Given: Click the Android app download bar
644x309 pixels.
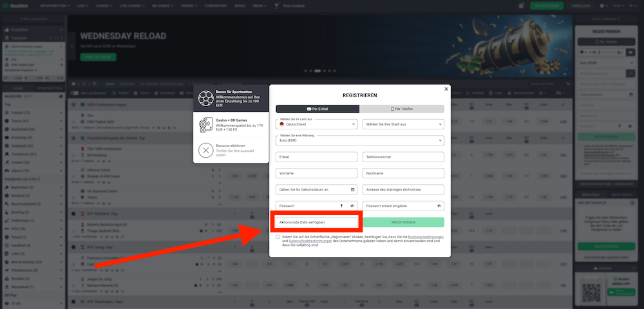Looking at the screenshot, I should coord(607,268).
